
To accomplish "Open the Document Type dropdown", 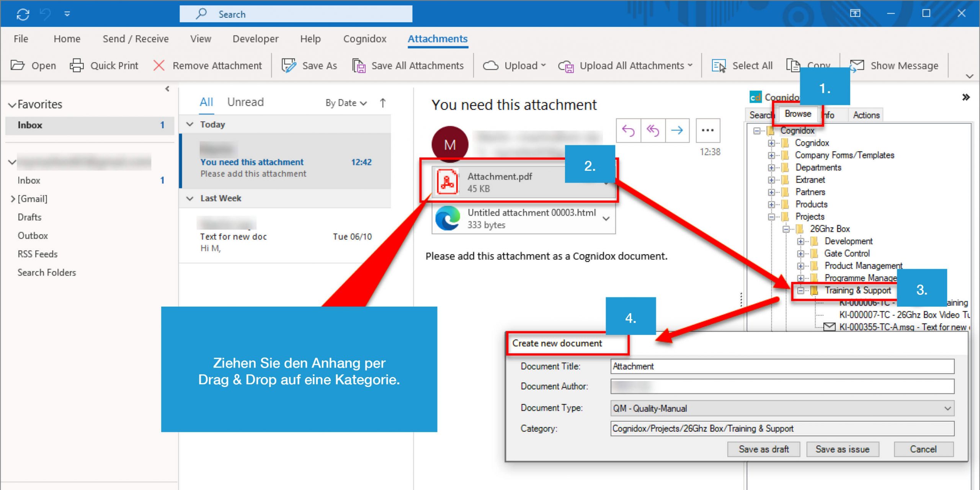I will 948,408.
